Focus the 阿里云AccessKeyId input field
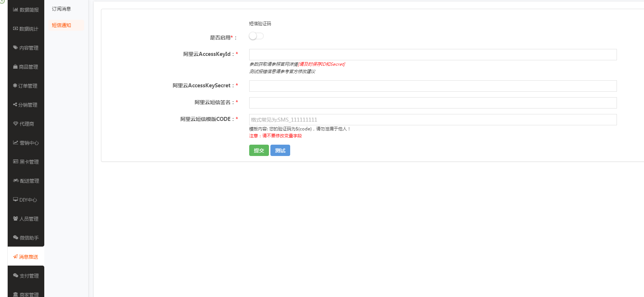644x297 pixels. point(433,55)
